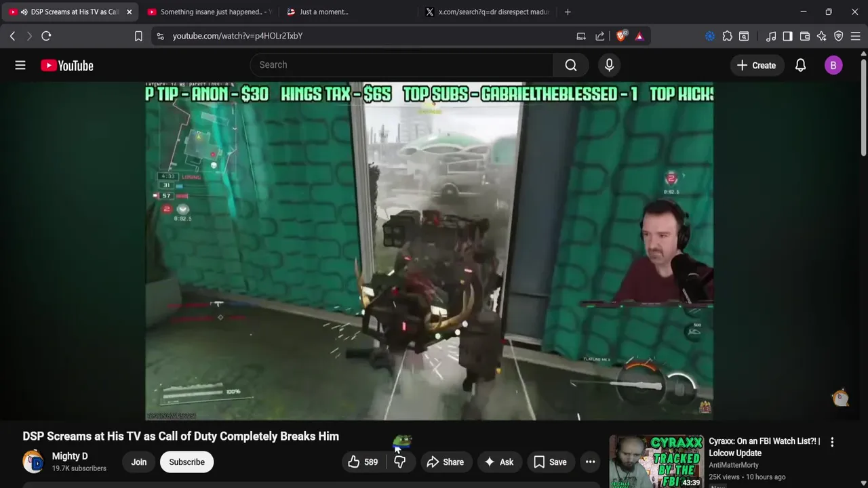Open install/cast screen icon in address bar
The image size is (868, 488).
pos(581,36)
